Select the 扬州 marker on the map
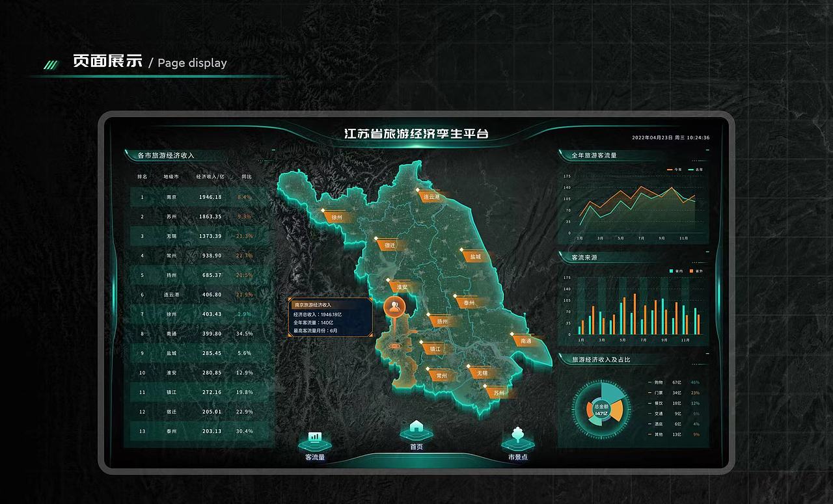 (441, 321)
